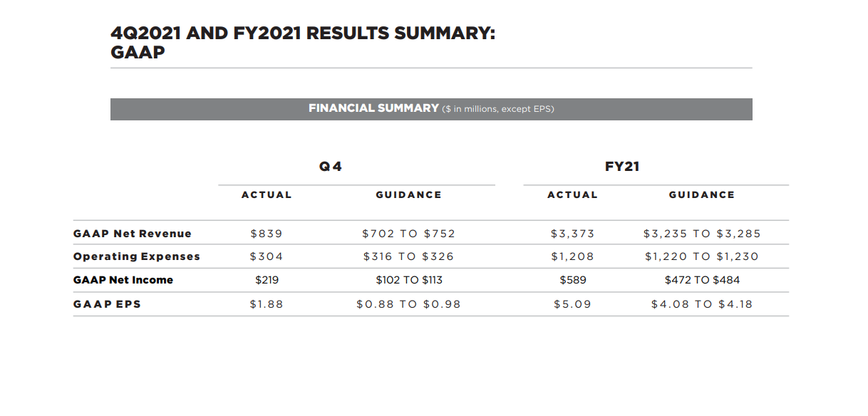Click the GAAP Net Income row label

(x=123, y=280)
